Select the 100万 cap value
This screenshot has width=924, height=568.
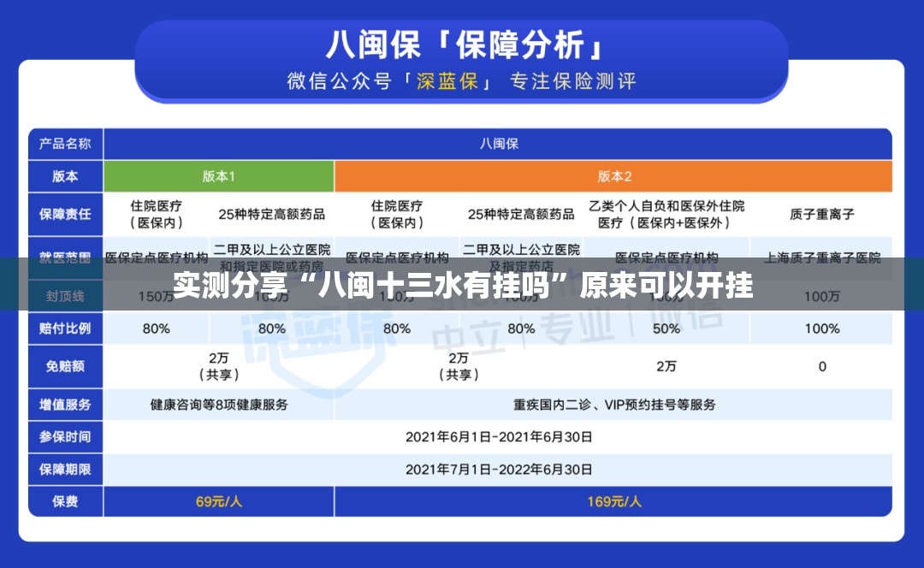tap(822, 296)
